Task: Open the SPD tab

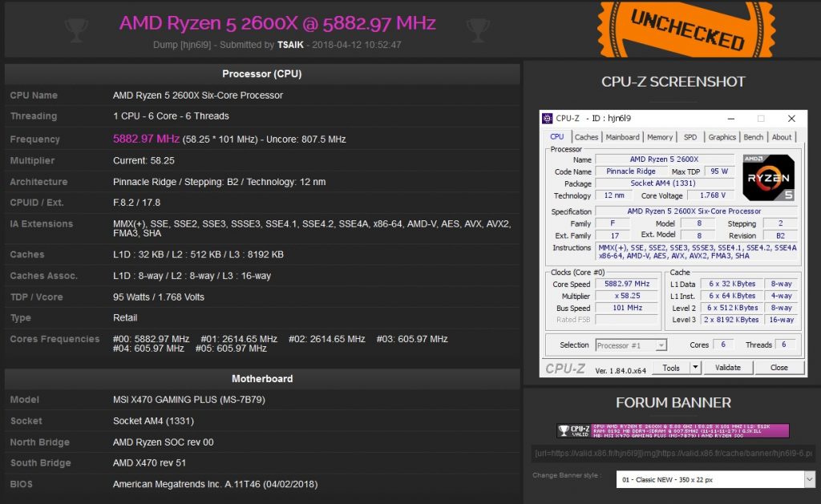Action: coord(690,136)
